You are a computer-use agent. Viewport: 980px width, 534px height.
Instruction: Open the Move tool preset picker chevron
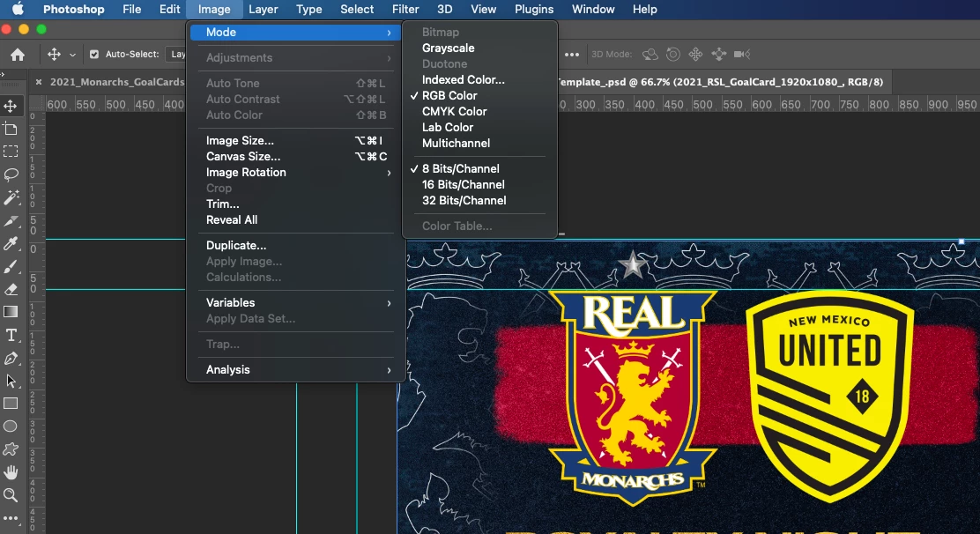click(72, 55)
